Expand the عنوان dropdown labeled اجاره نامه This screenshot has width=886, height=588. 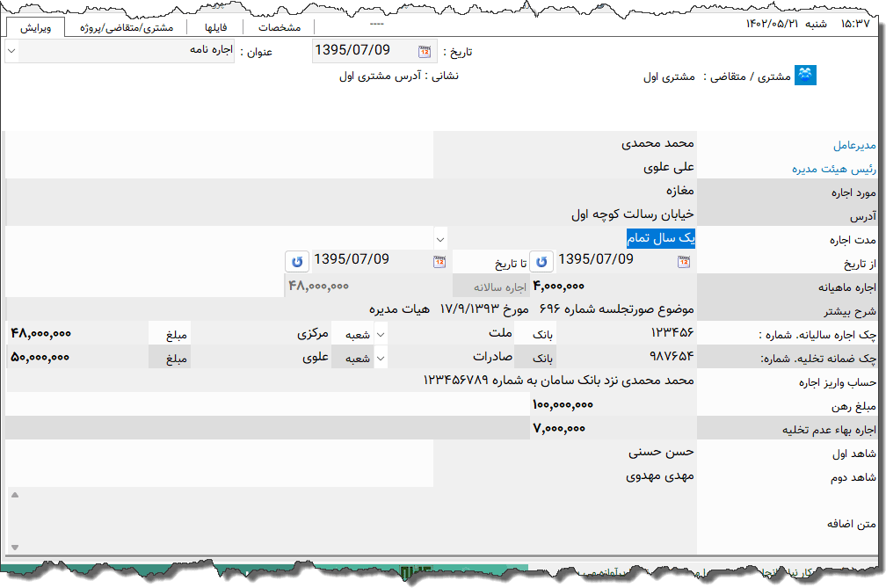point(11,51)
